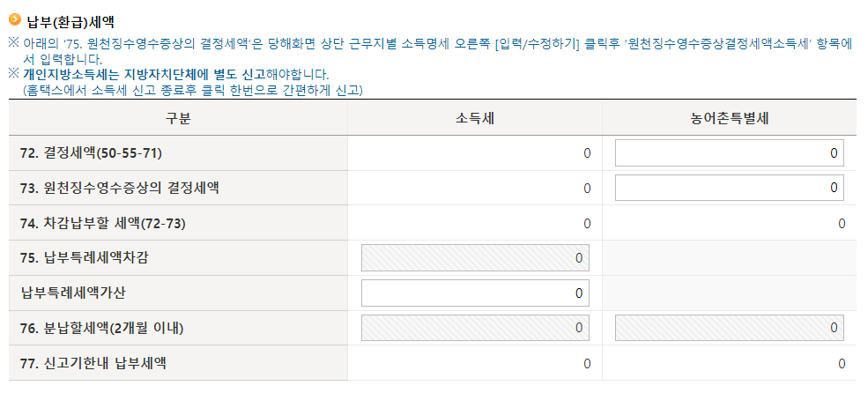
Task: Click the 소득세 column header
Action: 474,118
